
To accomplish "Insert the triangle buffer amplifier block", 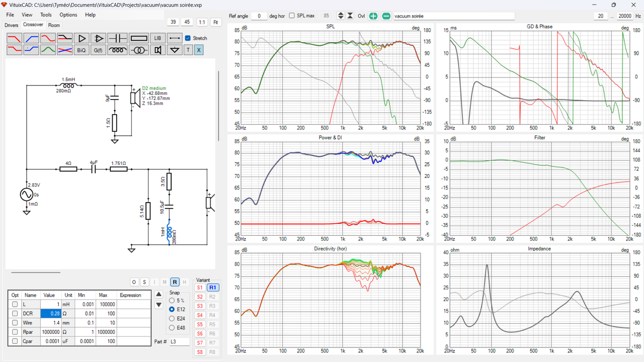I will (82, 38).
